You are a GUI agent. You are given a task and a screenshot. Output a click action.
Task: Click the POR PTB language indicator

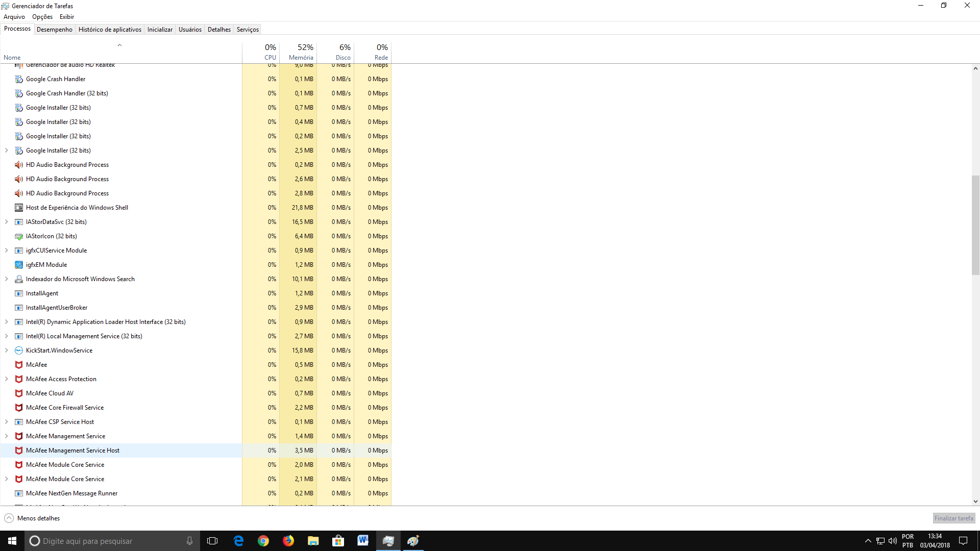[908, 541]
